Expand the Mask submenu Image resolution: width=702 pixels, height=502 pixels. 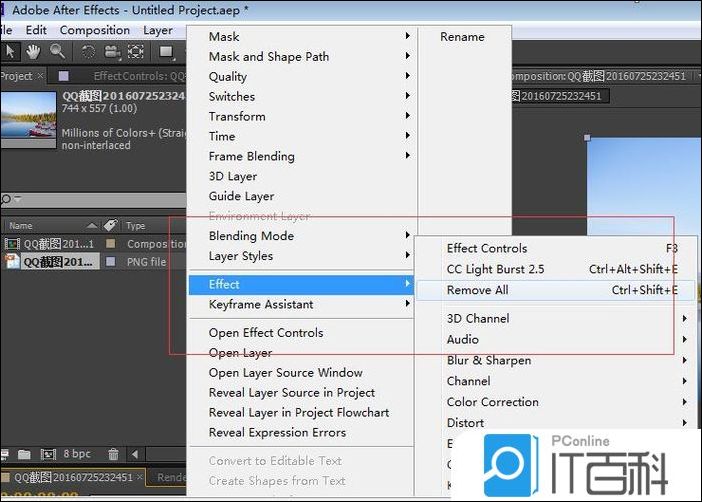(x=302, y=36)
